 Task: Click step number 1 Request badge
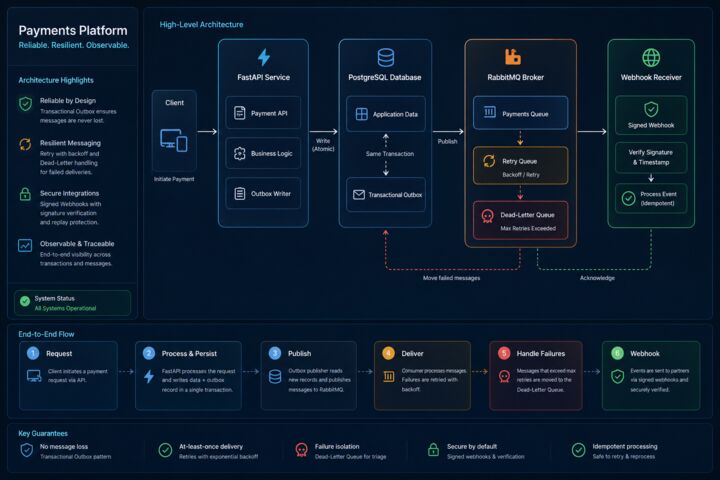pyautogui.click(x=33, y=353)
